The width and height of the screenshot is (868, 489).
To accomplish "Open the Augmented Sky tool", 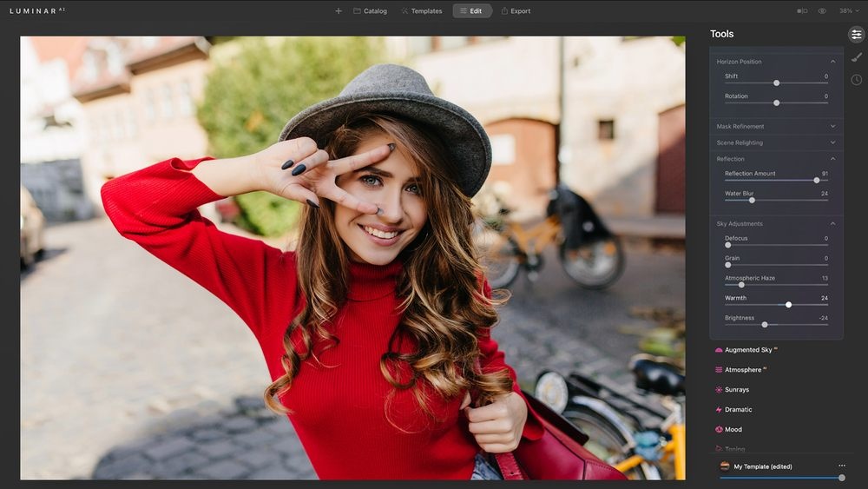I will point(747,350).
